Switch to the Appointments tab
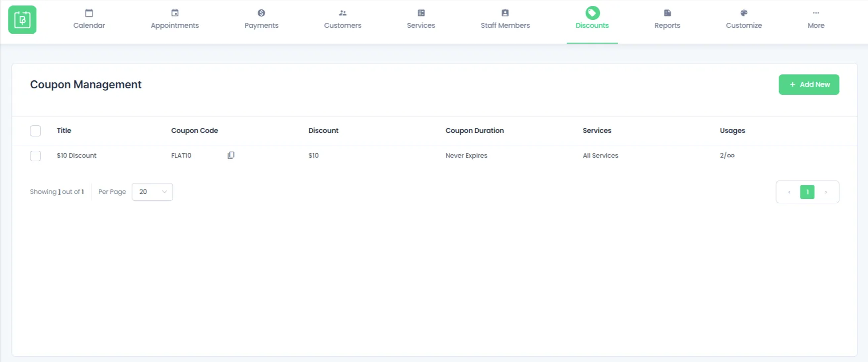Viewport: 868px width, 362px height. (x=175, y=25)
